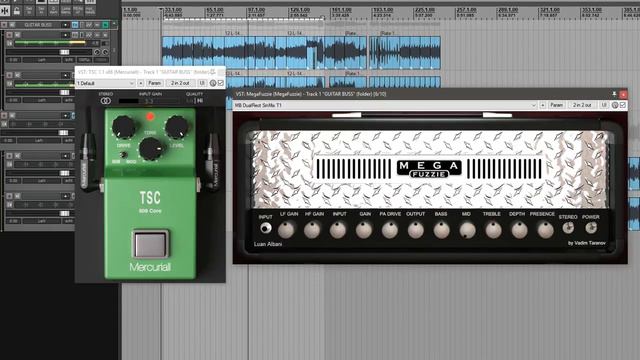Image resolution: width=640 pixels, height=360 pixels.
Task: Adjust the Input knob on MegaFuzzie
Action: (338, 230)
